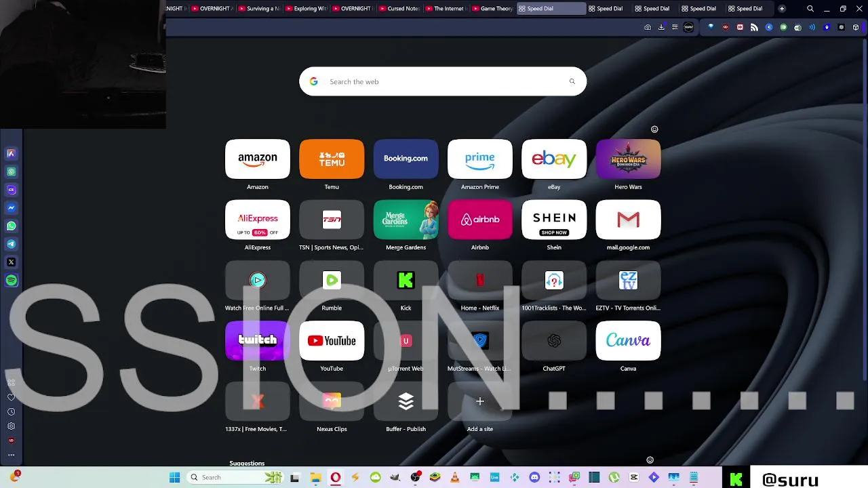Switch to the 'Surviving a N...' tab

click(x=258, y=9)
